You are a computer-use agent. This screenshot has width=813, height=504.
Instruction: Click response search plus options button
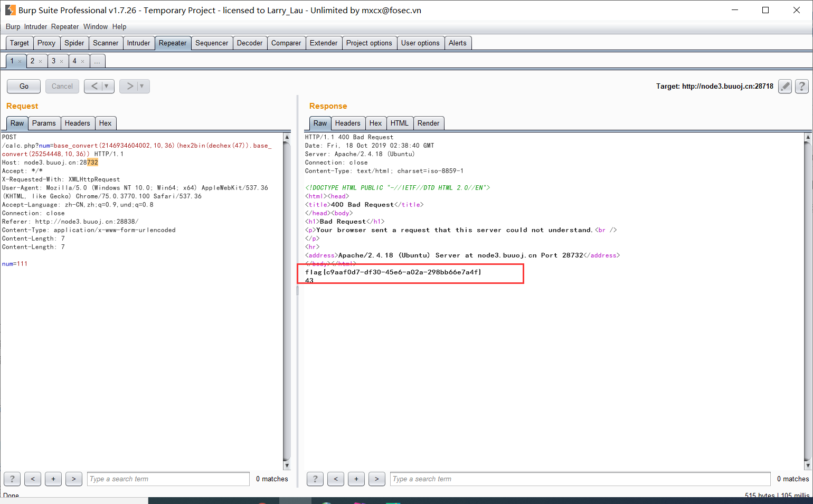356,479
